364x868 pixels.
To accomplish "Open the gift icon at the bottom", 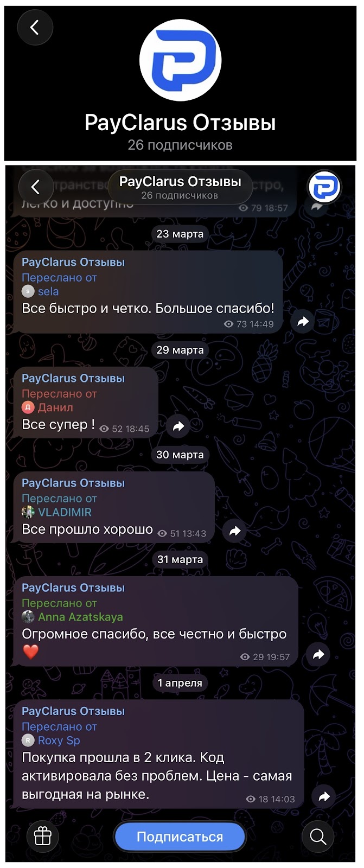I will point(43,837).
